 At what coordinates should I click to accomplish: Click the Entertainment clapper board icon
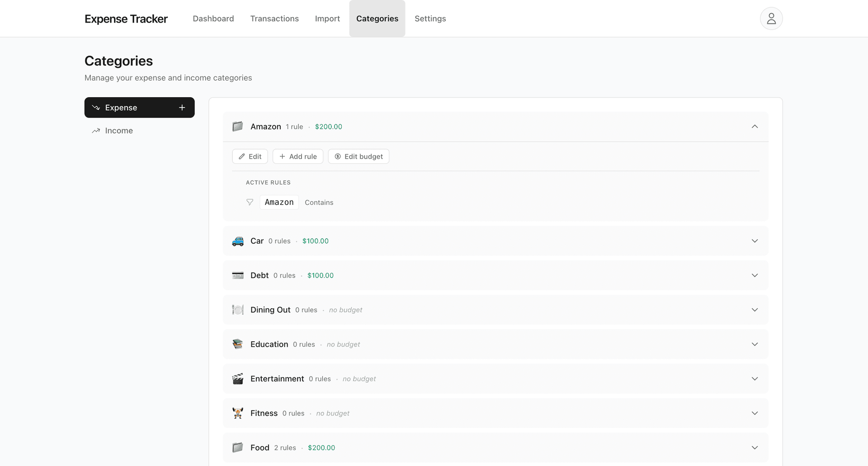click(x=237, y=379)
